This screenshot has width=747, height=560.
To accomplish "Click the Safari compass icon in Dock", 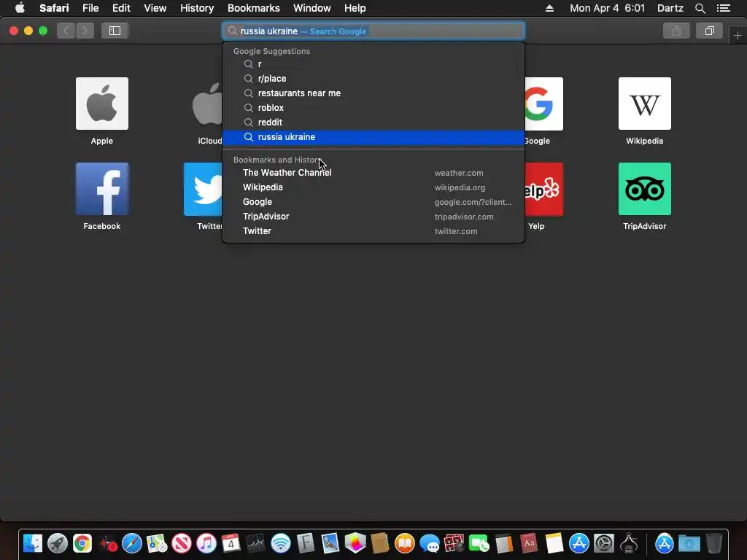I will pyautogui.click(x=132, y=543).
